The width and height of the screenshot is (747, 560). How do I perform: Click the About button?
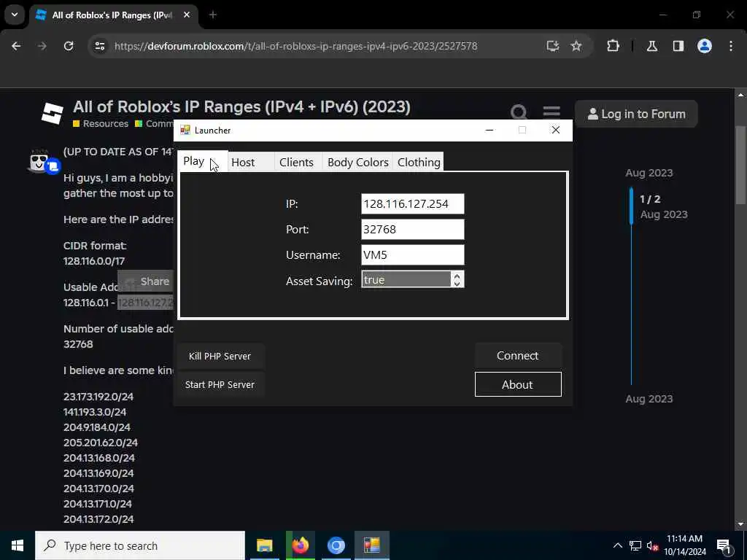tap(518, 384)
